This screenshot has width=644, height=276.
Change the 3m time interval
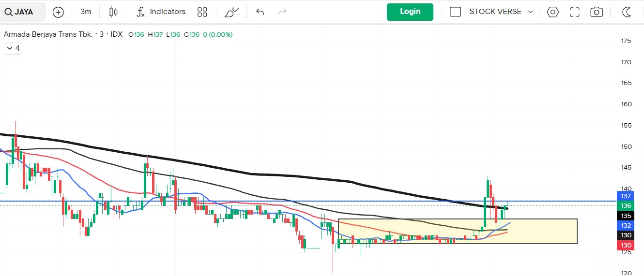(86, 12)
